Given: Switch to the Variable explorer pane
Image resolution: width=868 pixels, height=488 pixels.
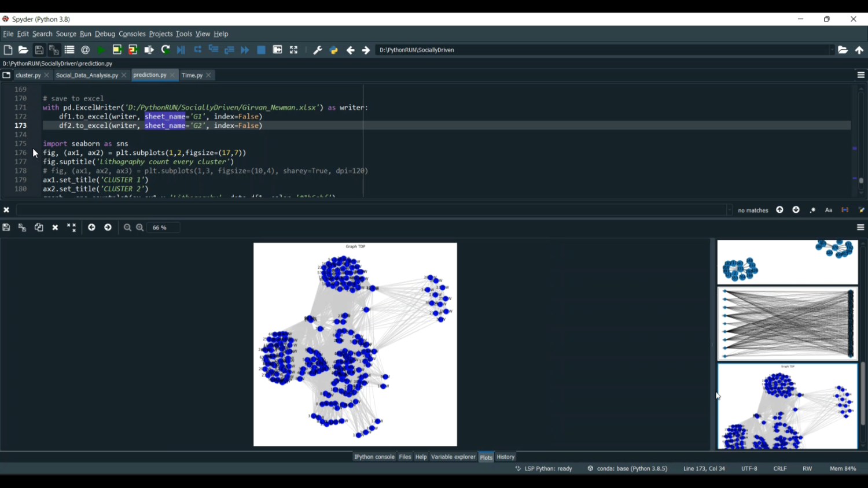Looking at the screenshot, I should (x=453, y=457).
